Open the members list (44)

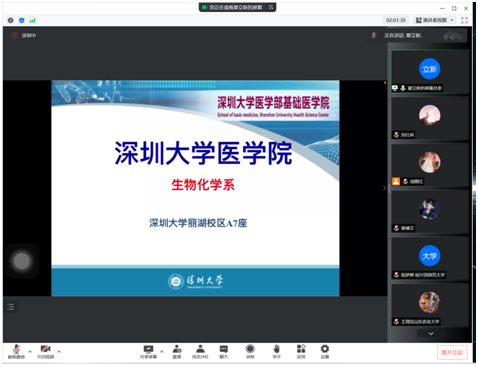click(x=200, y=352)
